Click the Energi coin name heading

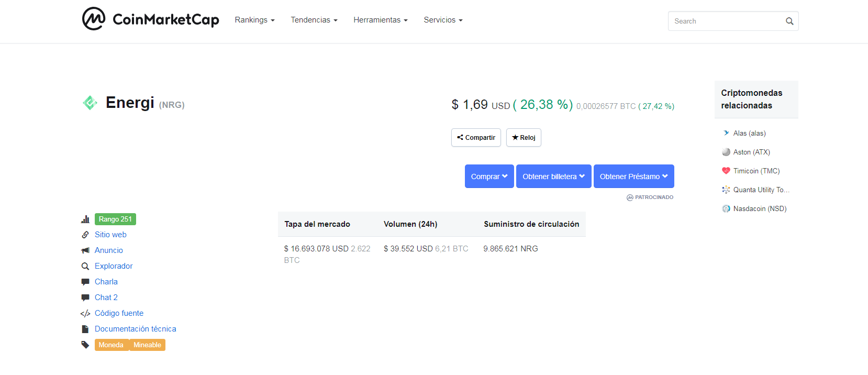[x=130, y=103]
